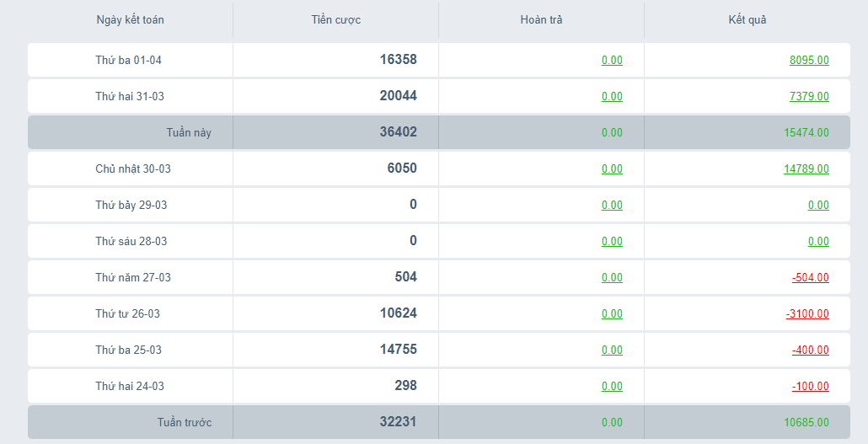Open the 14789.00 result for Chủ nhật 30-03
This screenshot has height=444, width=868.
(806, 169)
